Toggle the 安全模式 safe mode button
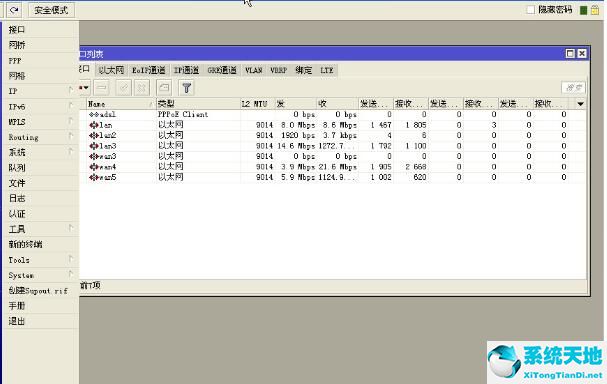This screenshot has height=384, width=607. [x=51, y=10]
